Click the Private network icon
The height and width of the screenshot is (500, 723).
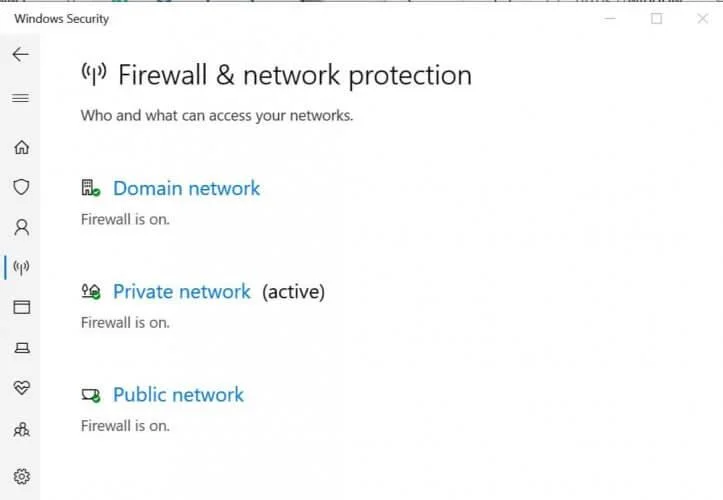point(91,292)
